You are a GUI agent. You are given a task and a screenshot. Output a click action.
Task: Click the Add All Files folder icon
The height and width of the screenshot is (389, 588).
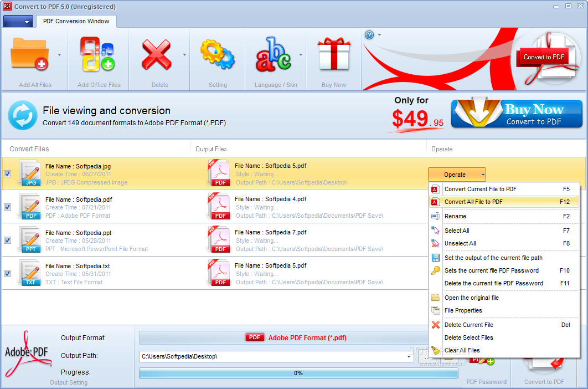pyautogui.click(x=29, y=54)
